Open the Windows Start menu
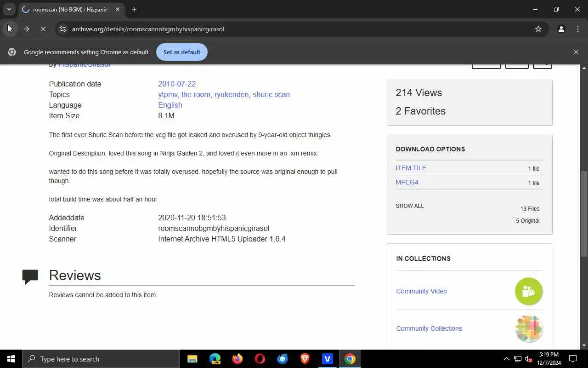Screen dimensions: 588x368 point(11,359)
